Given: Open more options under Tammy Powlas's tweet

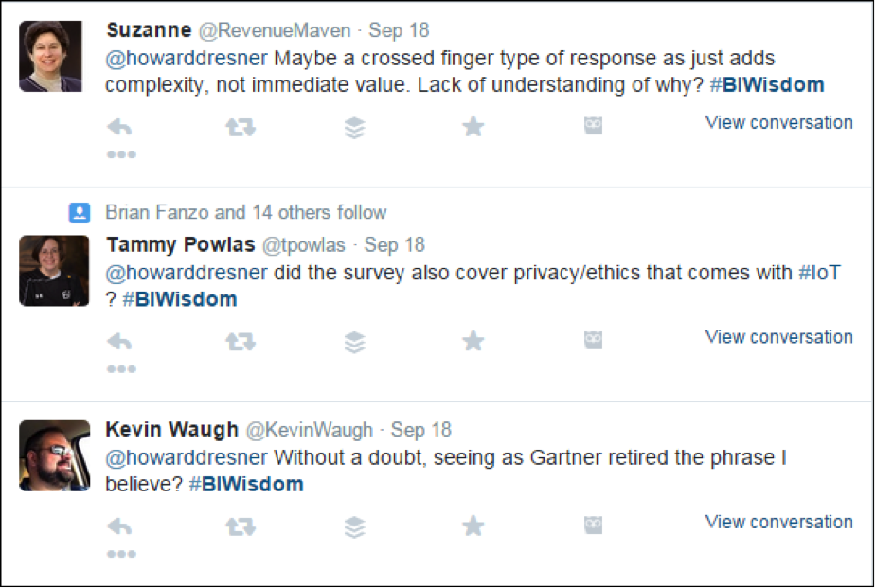Looking at the screenshot, I should [121, 368].
